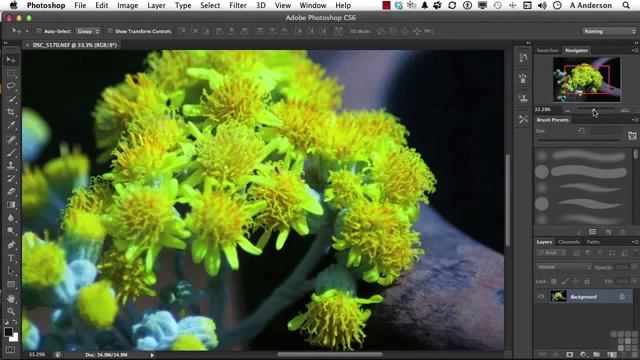
Task: Select the Hand tool
Action: click(11, 299)
